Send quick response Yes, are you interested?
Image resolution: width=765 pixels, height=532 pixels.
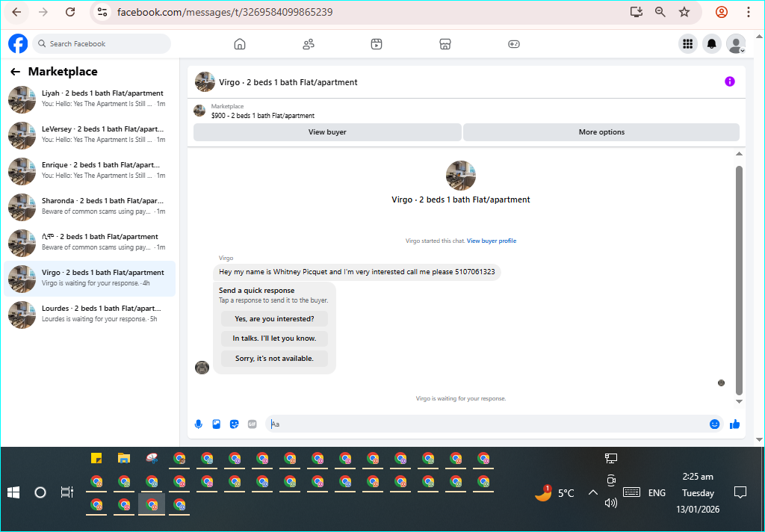point(274,319)
